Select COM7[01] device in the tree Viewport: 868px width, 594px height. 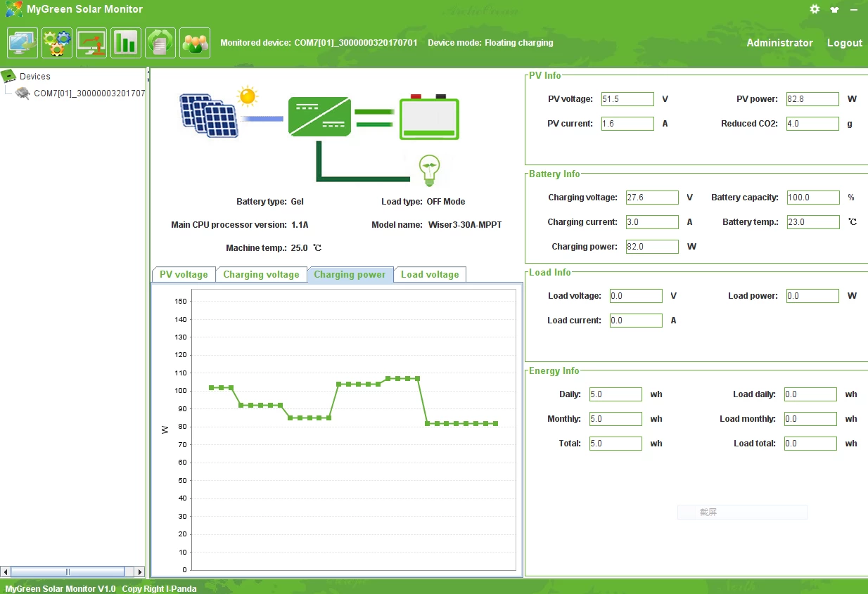[89, 93]
